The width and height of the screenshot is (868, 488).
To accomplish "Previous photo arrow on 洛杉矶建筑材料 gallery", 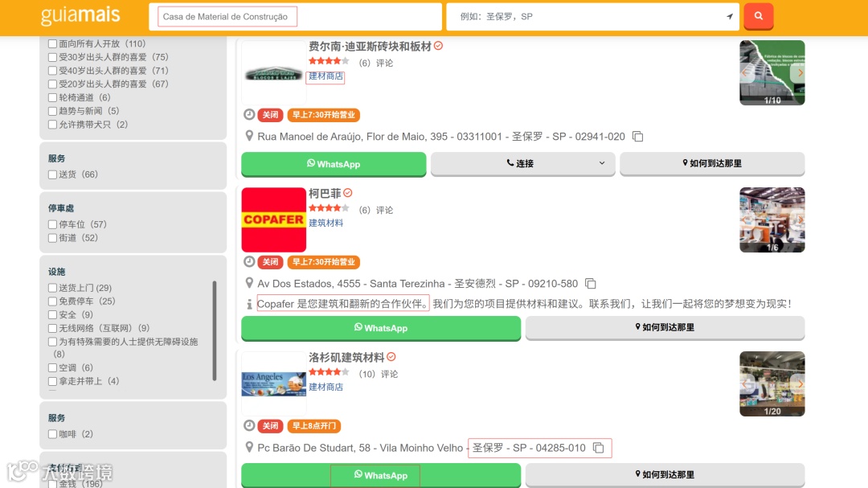I will click(745, 383).
